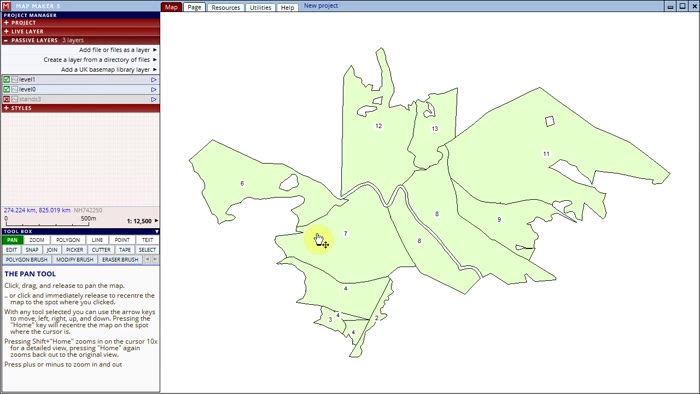This screenshot has height=394, width=700.
Task: Click map polygon labeled 3
Action: (330, 319)
